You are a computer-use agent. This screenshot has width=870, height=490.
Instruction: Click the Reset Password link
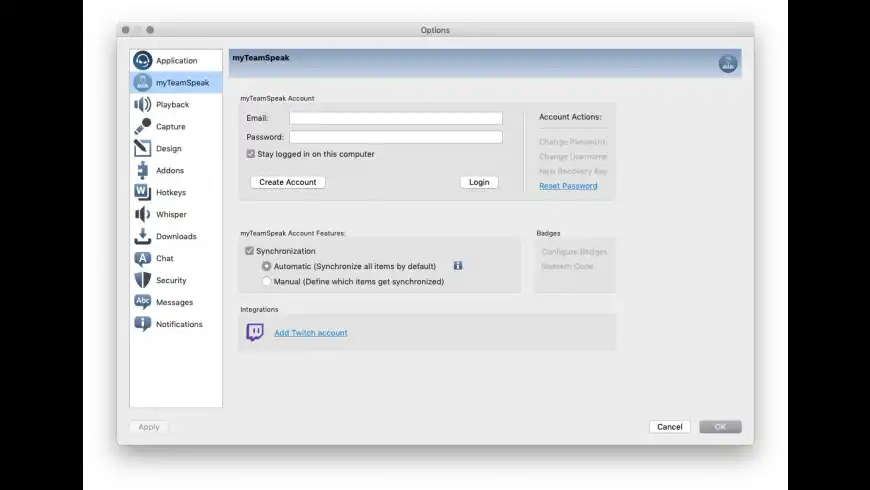point(568,186)
